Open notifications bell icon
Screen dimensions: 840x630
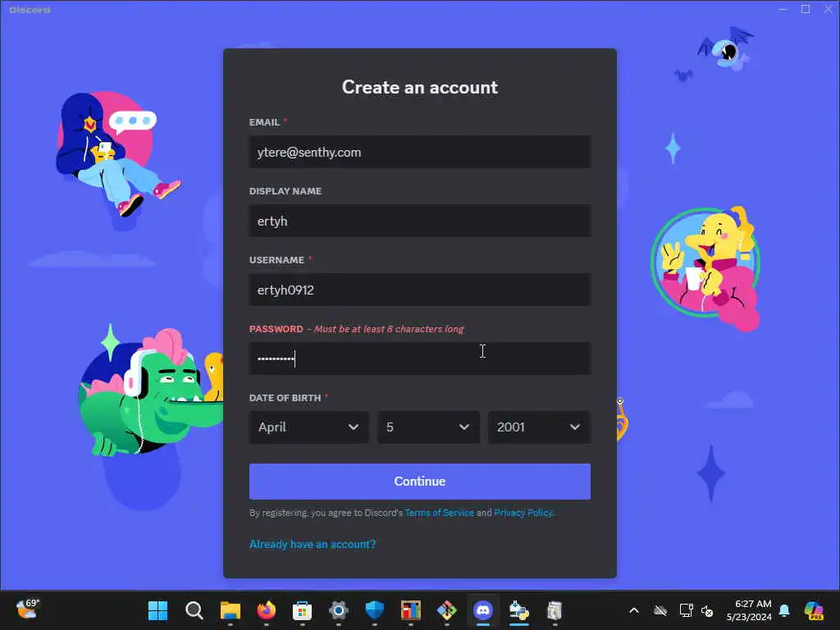(x=784, y=610)
